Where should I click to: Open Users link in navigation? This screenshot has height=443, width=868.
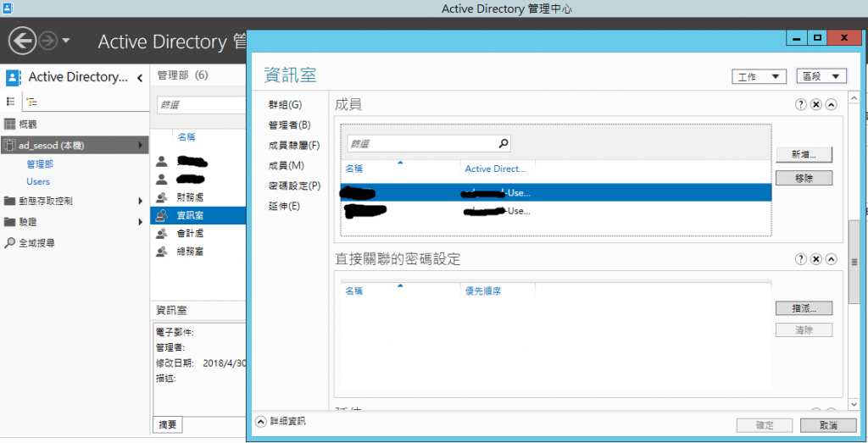(x=38, y=181)
